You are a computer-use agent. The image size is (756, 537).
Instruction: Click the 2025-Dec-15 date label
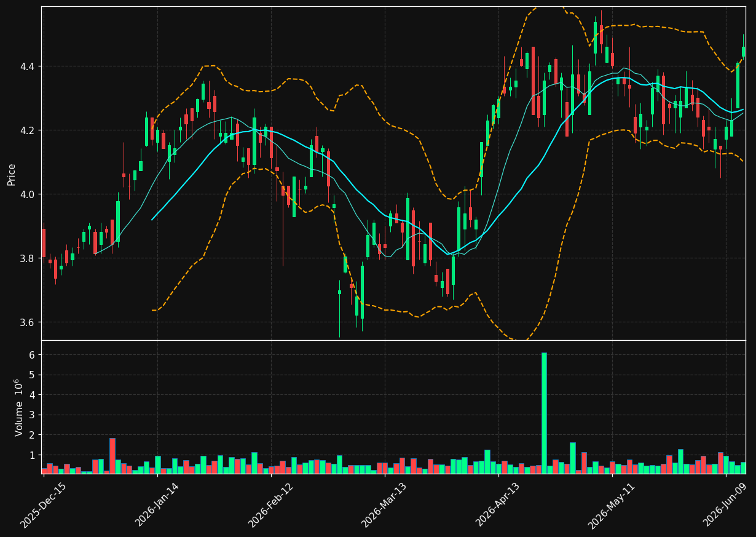tap(43, 505)
